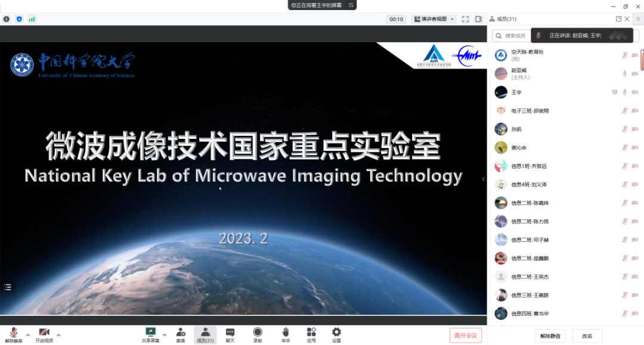Click Rename (改名) button
Viewport: 644px width, 345px height.
[x=587, y=336]
